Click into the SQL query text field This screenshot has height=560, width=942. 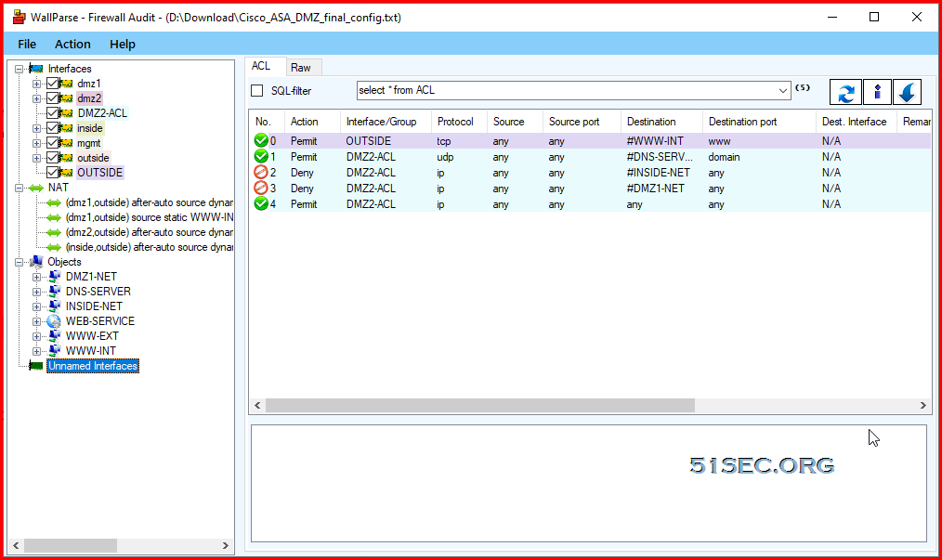pos(566,91)
